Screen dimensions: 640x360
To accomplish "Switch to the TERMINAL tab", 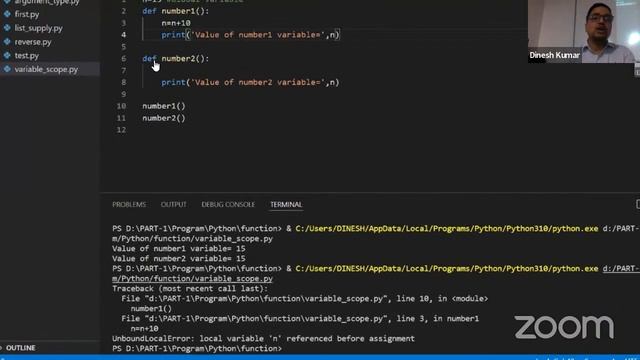I will [286, 204].
